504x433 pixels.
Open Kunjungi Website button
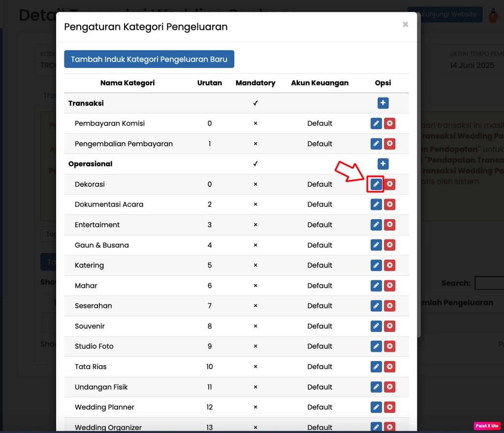pos(445,14)
